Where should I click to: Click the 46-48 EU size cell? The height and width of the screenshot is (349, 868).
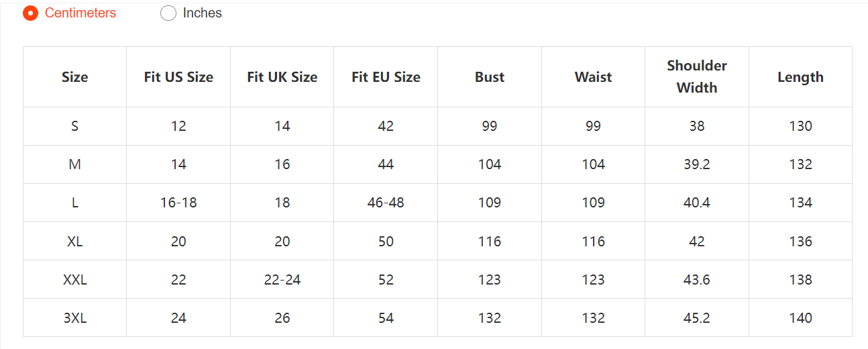pos(386,203)
